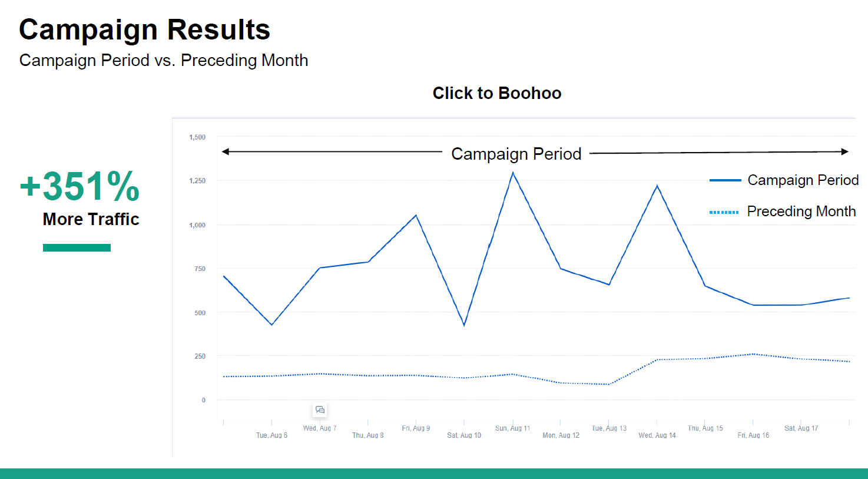Image resolution: width=868 pixels, height=479 pixels.
Task: Click the 'Campaign Period vs. Preceding Month' subtitle
Action: pos(164,60)
